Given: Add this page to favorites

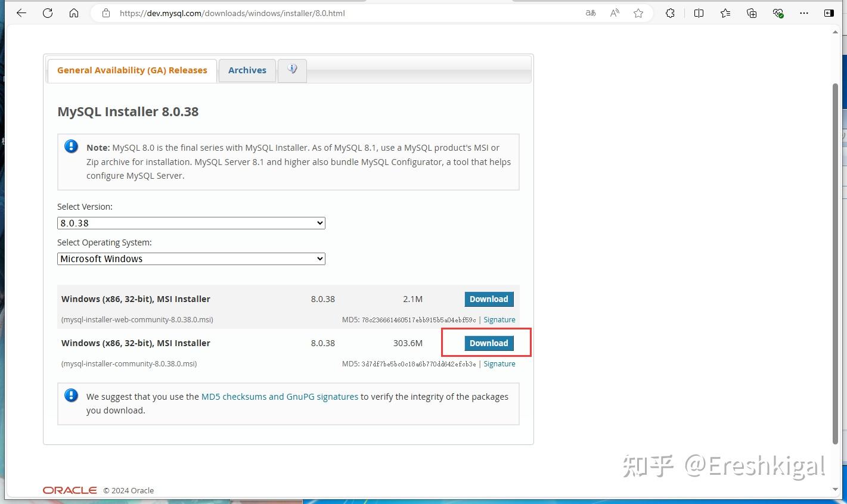Looking at the screenshot, I should (x=638, y=13).
